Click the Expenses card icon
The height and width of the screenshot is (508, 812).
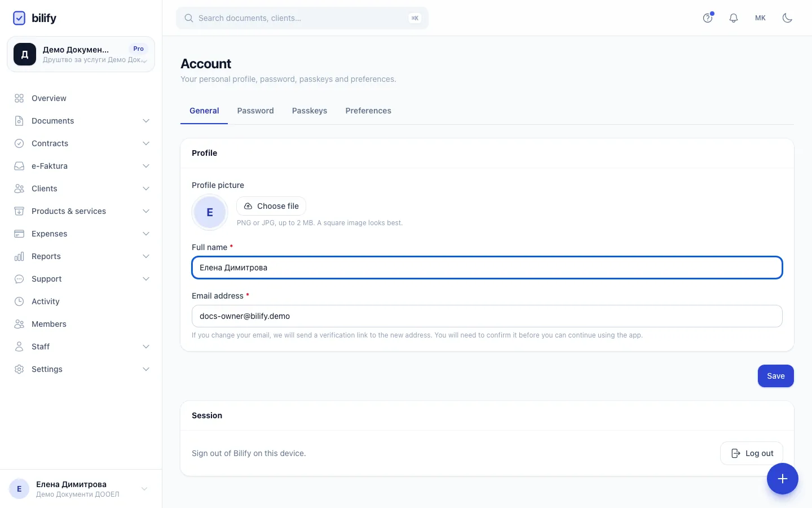(19, 234)
